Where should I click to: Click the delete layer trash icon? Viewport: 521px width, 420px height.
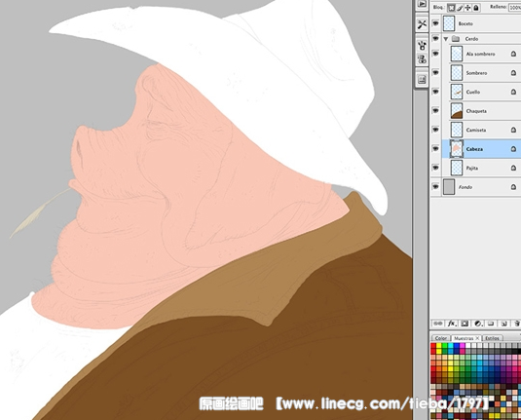[x=517, y=324]
